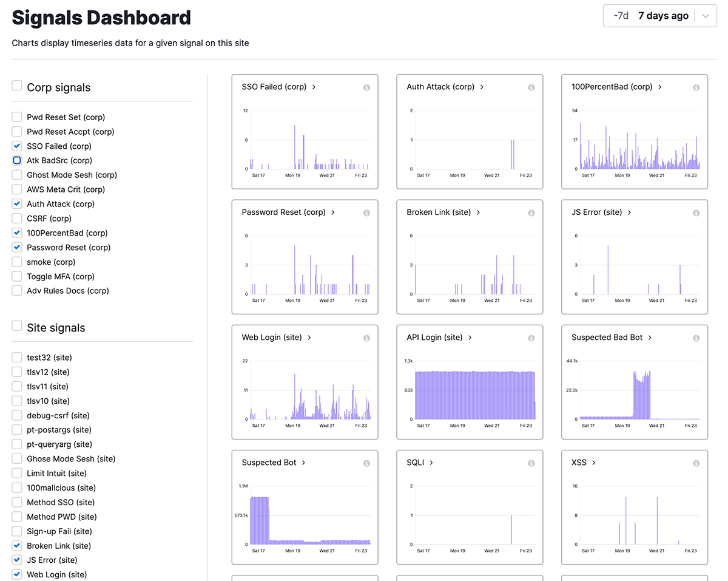
Task: Uncheck Auth Attack (corp) signal
Action: [17, 204]
